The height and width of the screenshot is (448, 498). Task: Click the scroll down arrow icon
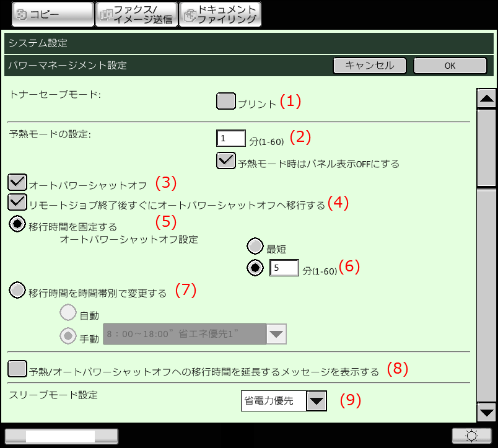tap(486, 411)
